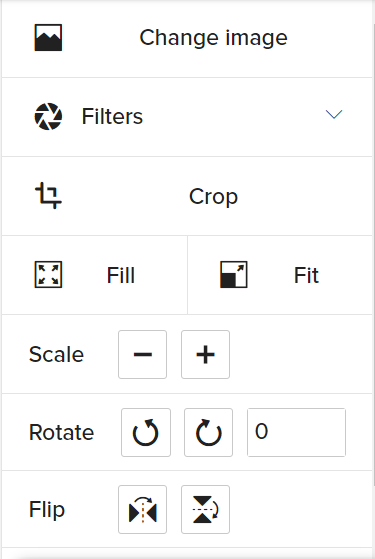Viewport: 375px width, 559px height.
Task: Click the Filters text label
Action: [112, 117]
